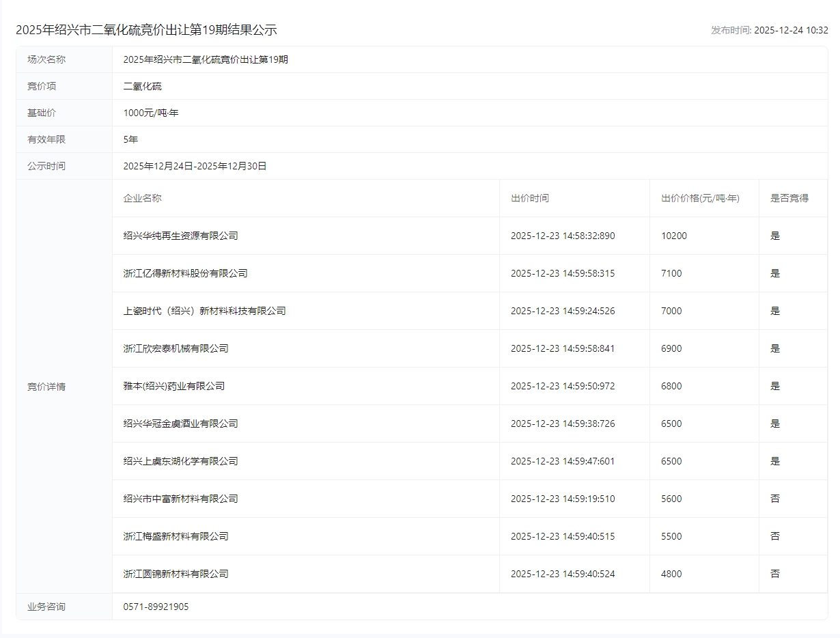Click the phone number 0571-89921905

(156, 607)
